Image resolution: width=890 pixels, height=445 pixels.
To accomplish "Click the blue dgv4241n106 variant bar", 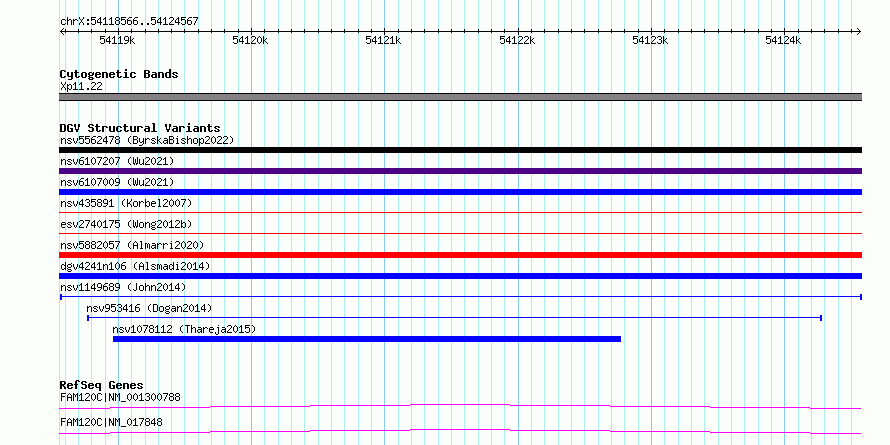I will (460, 276).
